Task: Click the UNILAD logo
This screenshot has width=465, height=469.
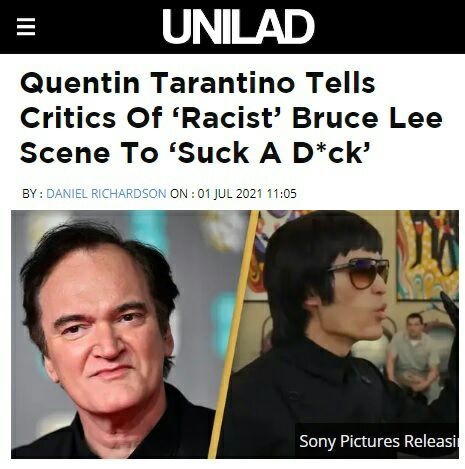Action: click(238, 26)
